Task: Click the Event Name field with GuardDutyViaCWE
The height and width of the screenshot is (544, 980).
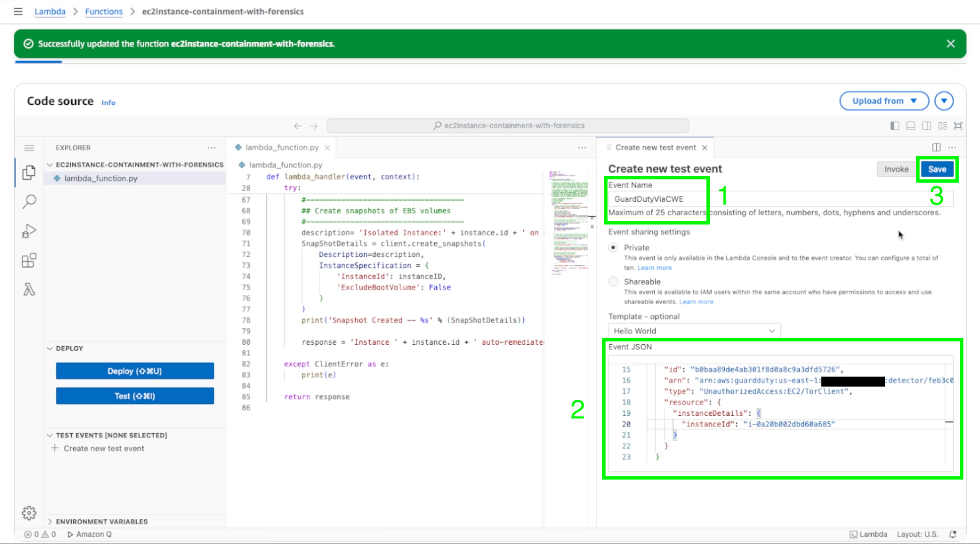Action: pyautogui.click(x=781, y=199)
